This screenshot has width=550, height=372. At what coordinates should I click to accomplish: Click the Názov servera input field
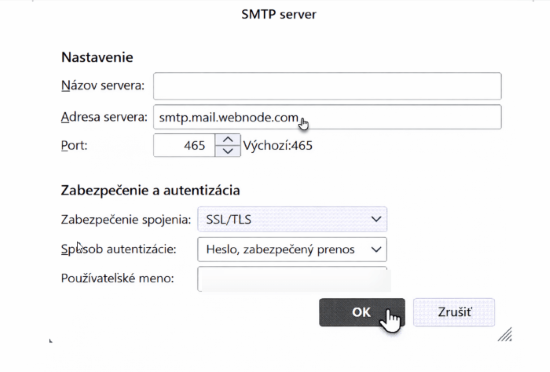point(327,86)
